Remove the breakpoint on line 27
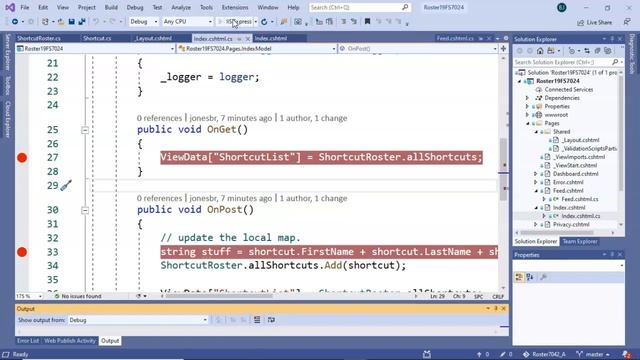This screenshot has width=640, height=360. click(22, 158)
